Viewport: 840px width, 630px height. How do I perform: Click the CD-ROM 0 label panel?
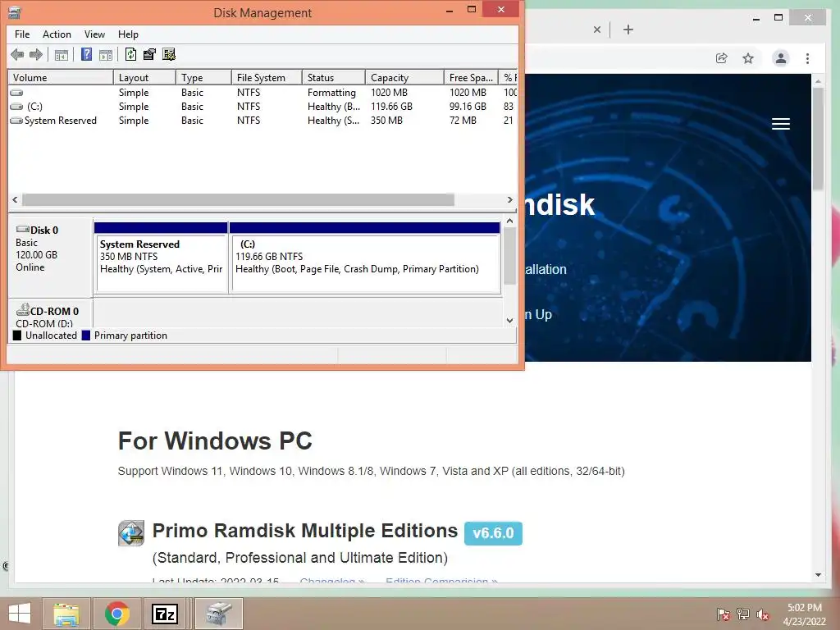51,314
